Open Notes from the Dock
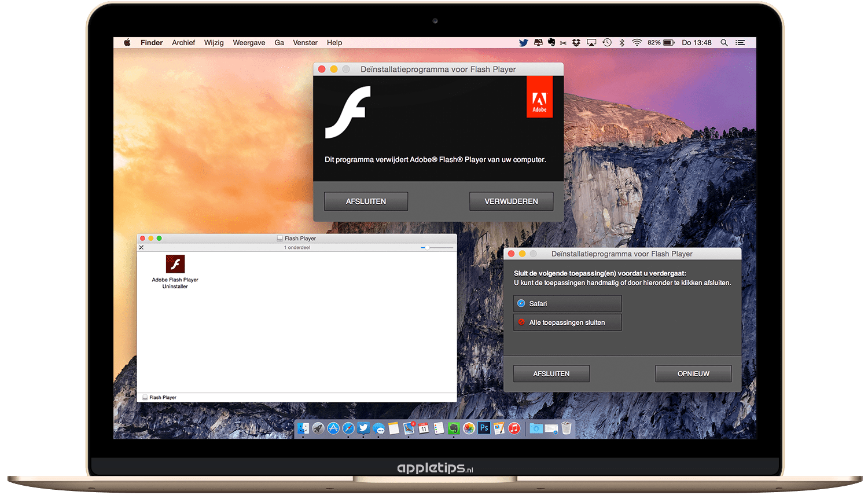 394,428
